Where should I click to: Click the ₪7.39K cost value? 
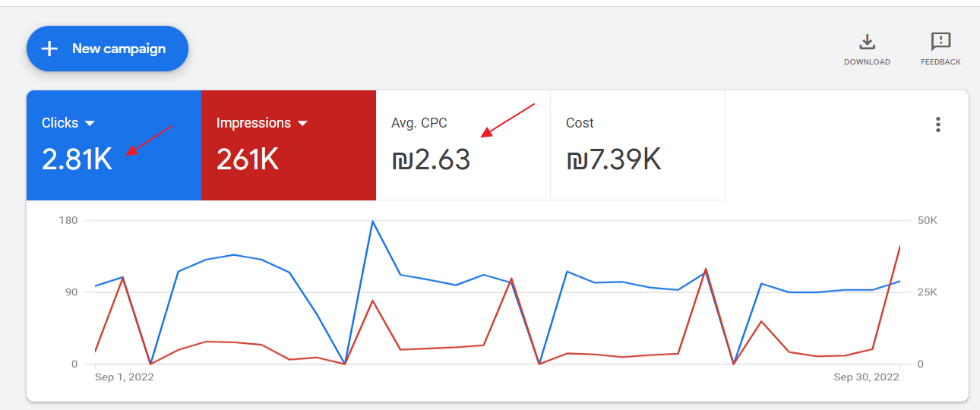[614, 159]
